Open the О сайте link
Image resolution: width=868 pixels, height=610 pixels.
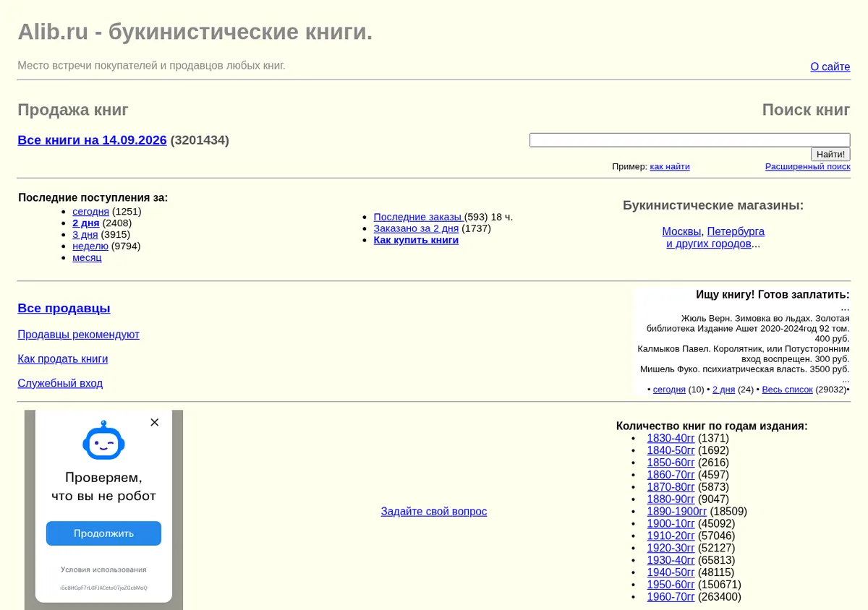[x=830, y=66]
